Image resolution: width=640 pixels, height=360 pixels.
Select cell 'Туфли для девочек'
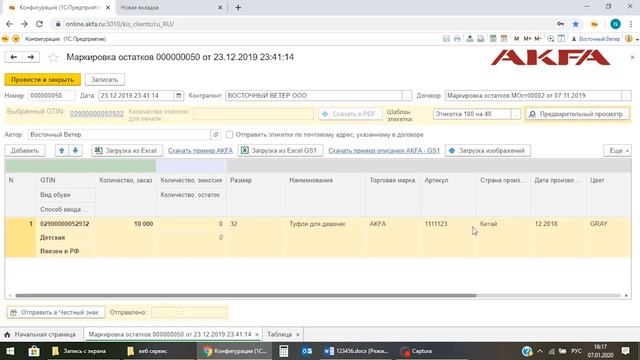[325, 224]
